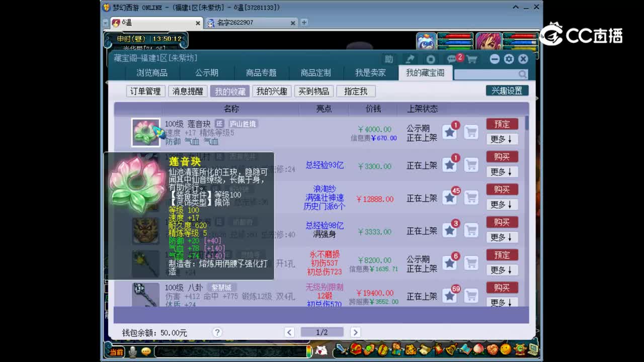Screen dimensions: 644x362
Task: Toggle the favorite star for the ¥4000.00 莲音玦
Action: pyautogui.click(x=450, y=132)
